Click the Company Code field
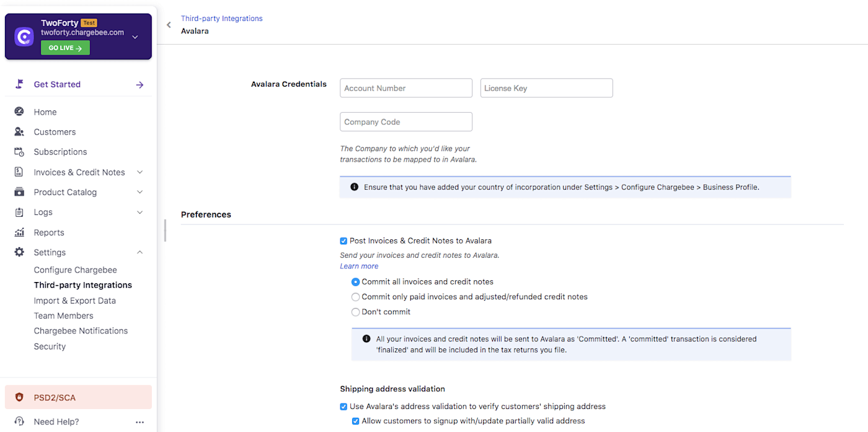Viewport: 868px width, 432px height. coord(406,121)
